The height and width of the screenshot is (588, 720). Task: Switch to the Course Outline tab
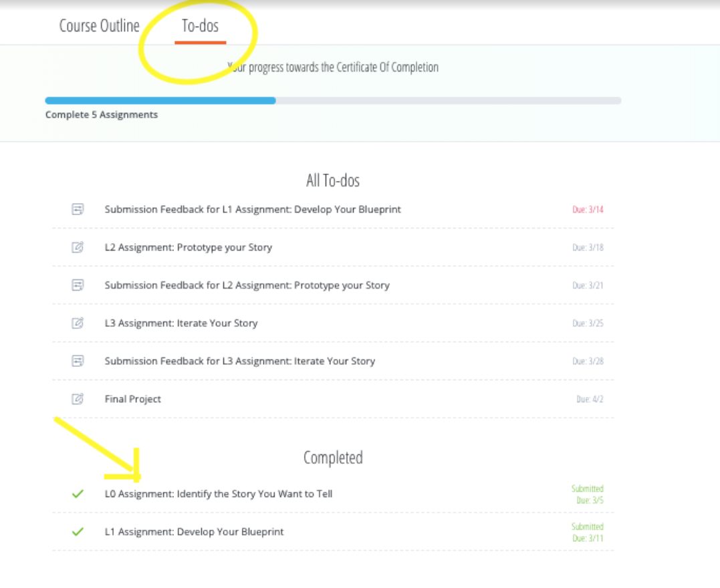click(x=100, y=26)
